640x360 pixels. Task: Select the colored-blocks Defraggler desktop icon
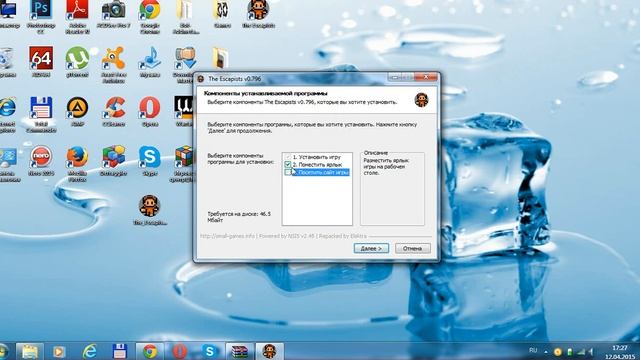pyautogui.click(x=113, y=160)
